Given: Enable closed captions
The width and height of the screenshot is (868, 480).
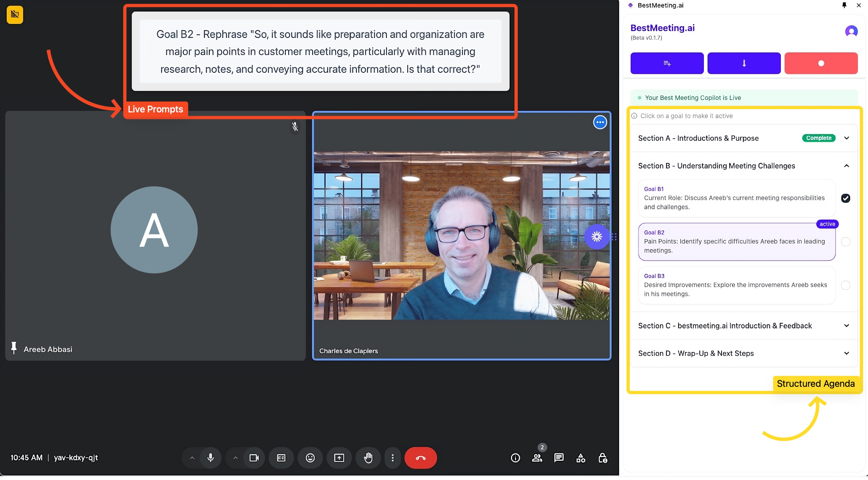Looking at the screenshot, I should coord(281,458).
